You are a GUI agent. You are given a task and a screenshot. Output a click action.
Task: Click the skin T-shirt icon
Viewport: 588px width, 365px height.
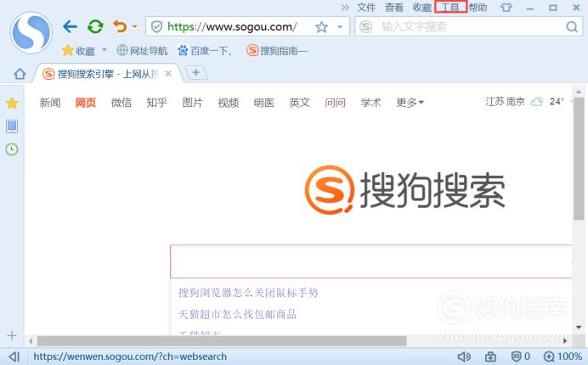point(506,8)
